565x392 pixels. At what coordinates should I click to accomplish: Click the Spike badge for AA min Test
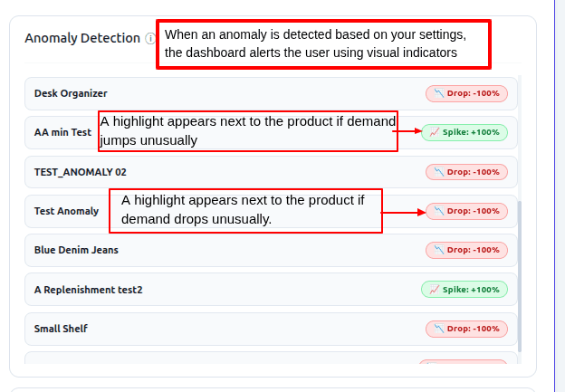pyautogui.click(x=464, y=132)
